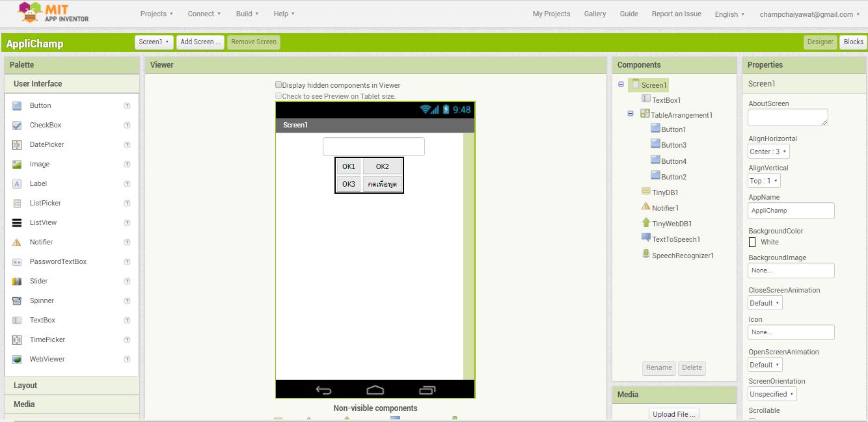Check the Preview on Tablet size option
Viewport: 868px width, 422px height.
click(x=278, y=96)
